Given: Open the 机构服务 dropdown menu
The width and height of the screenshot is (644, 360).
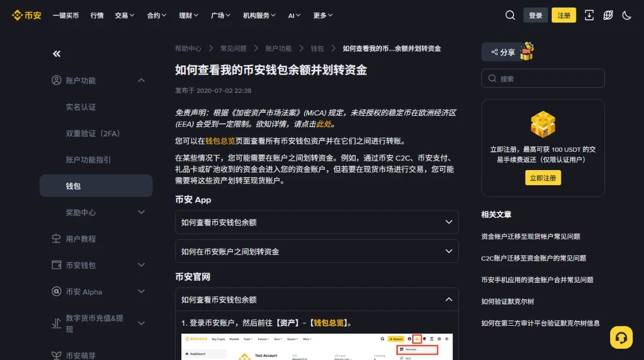Looking at the screenshot, I should coord(260,16).
